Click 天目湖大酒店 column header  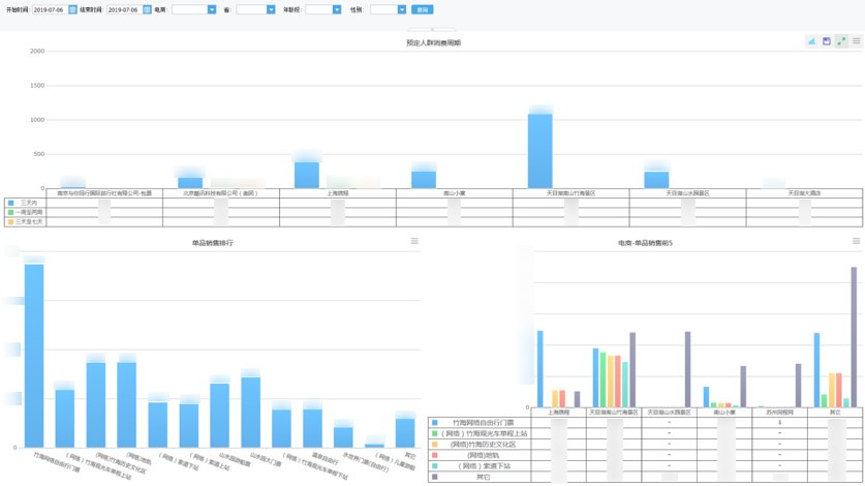[x=804, y=193]
